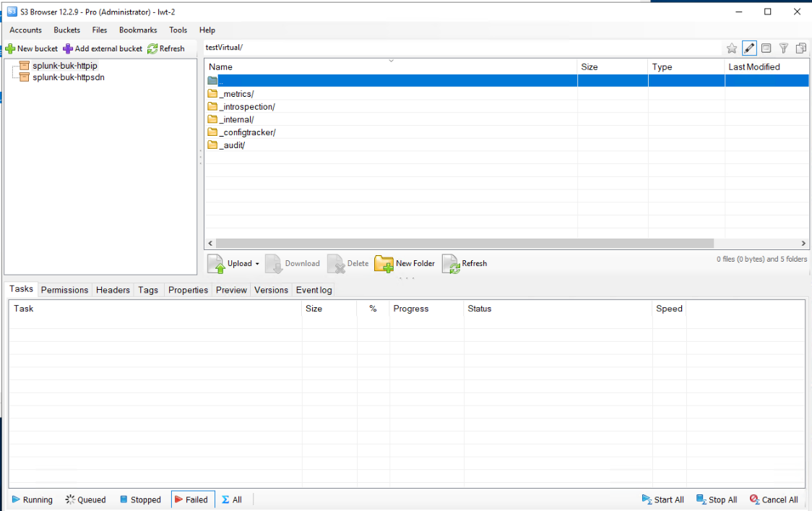The width and height of the screenshot is (812, 511).
Task: Click the filter funnel icon
Action: point(783,48)
